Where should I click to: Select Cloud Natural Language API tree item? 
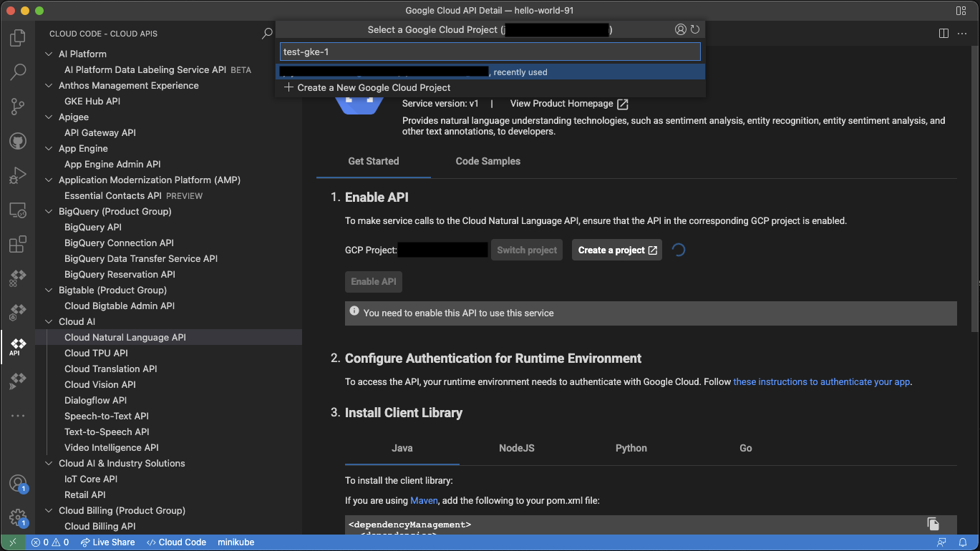(x=169, y=337)
